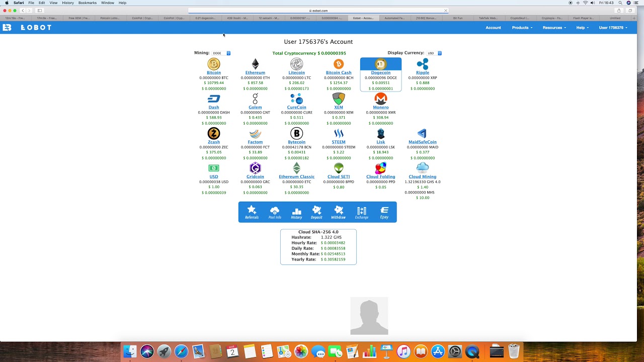Expand the Mining coin dropdown

click(221, 53)
